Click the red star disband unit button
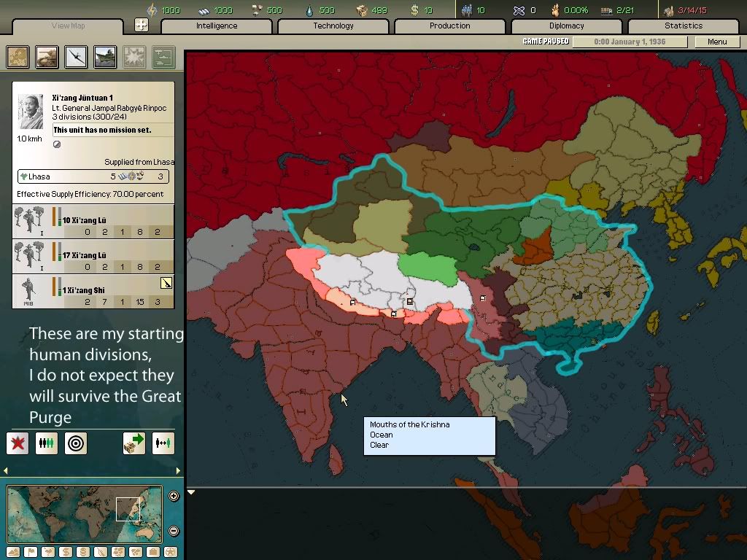 click(x=18, y=443)
